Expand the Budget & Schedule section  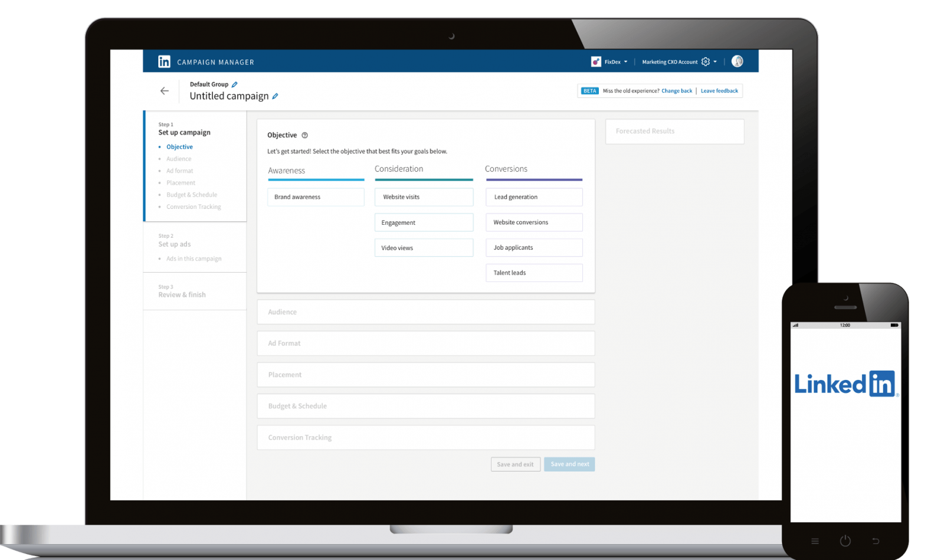(x=425, y=406)
